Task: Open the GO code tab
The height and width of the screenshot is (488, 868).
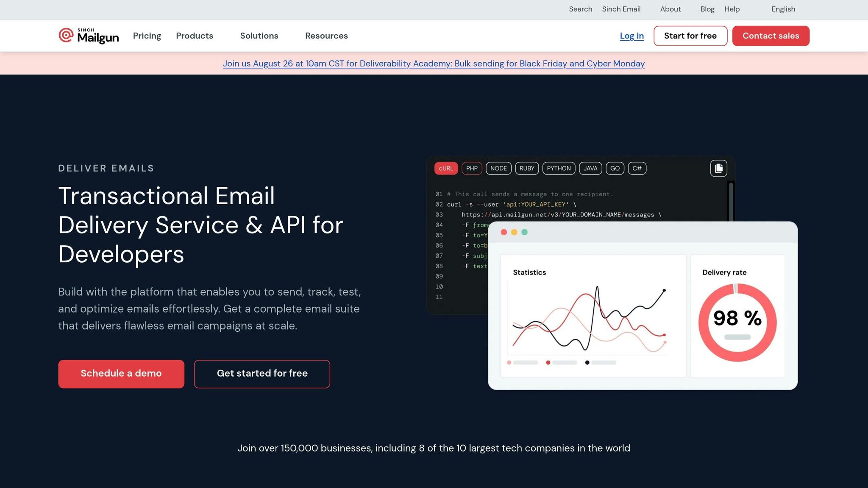Action: click(x=615, y=168)
